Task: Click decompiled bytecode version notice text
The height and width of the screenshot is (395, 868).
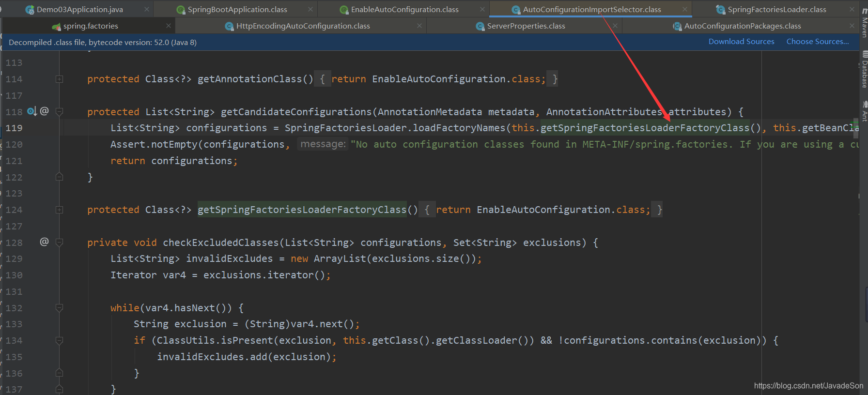Action: [103, 43]
